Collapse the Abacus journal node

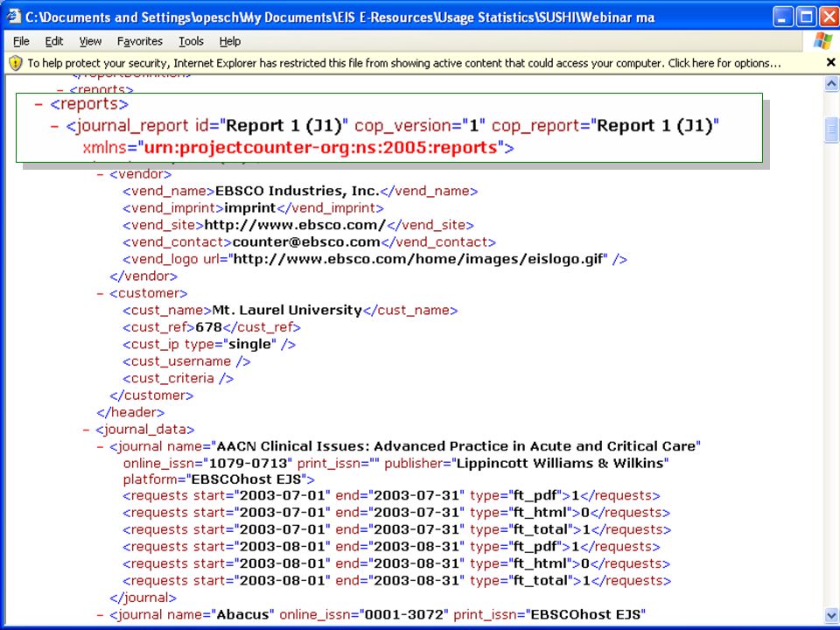tap(100, 615)
